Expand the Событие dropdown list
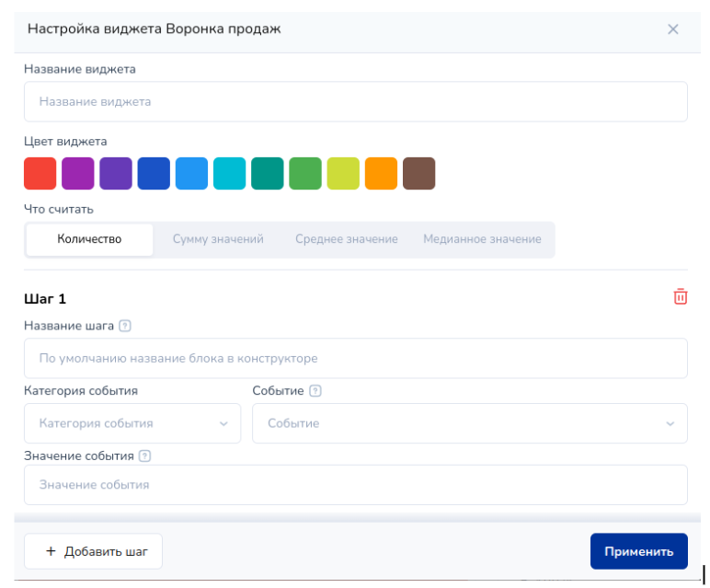This screenshot has width=710, height=588. point(469,423)
